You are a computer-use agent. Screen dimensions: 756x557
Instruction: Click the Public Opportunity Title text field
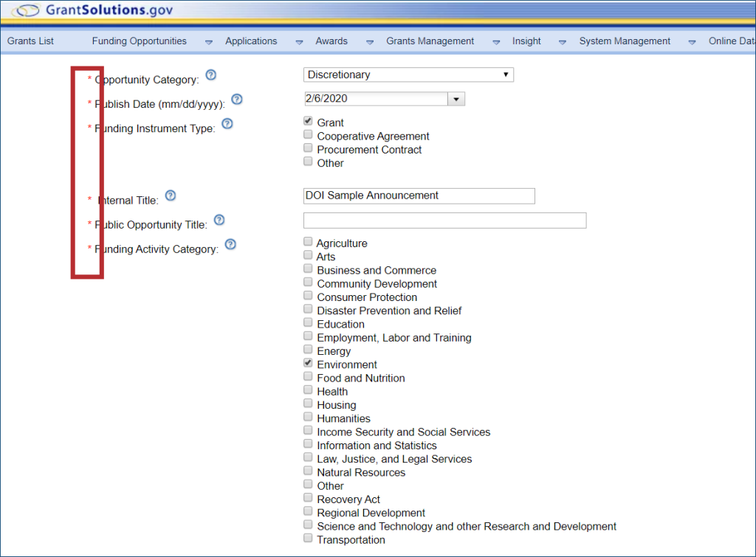tap(444, 221)
